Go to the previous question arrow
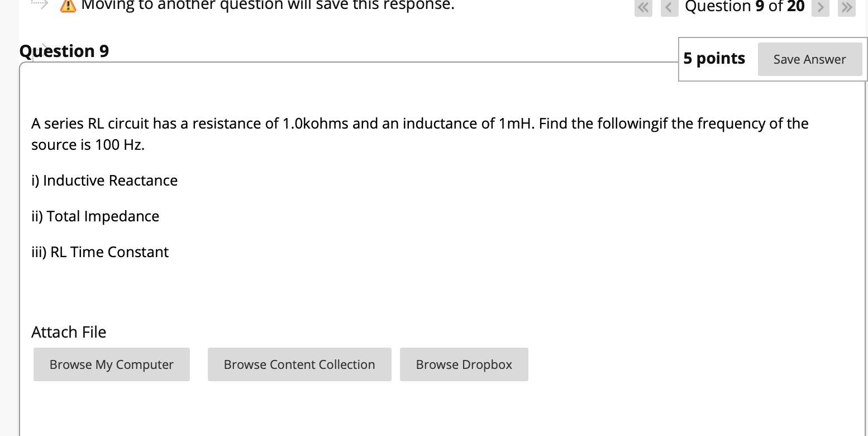Screen dimensions: 868x436 [669, 8]
